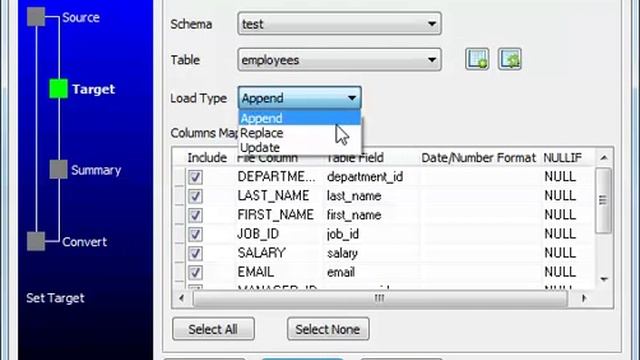The height and width of the screenshot is (360, 640).
Task: Click the Summary step label
Action: click(x=96, y=170)
